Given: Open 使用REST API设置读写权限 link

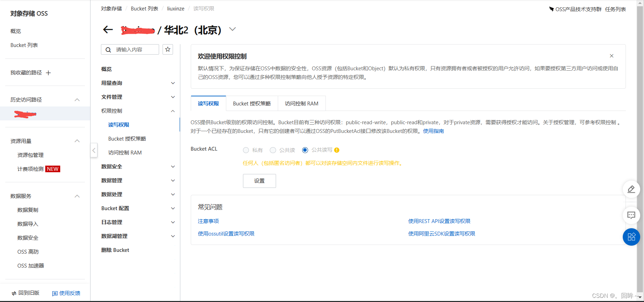Looking at the screenshot, I should pyautogui.click(x=439, y=221).
